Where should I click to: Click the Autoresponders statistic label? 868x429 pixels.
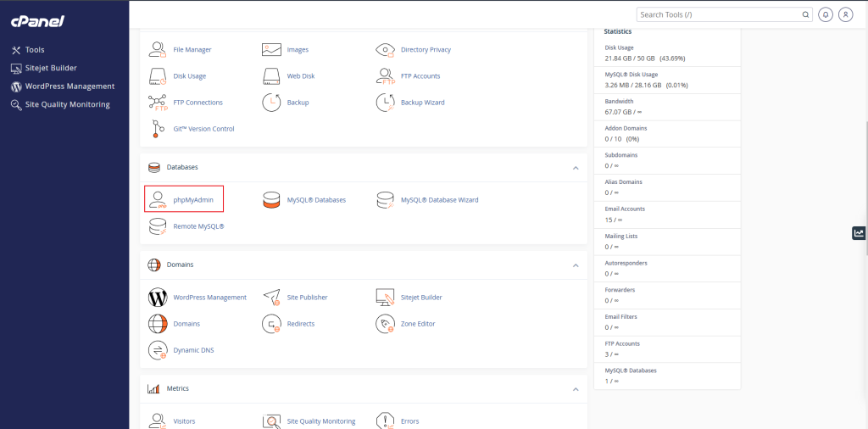tap(626, 263)
